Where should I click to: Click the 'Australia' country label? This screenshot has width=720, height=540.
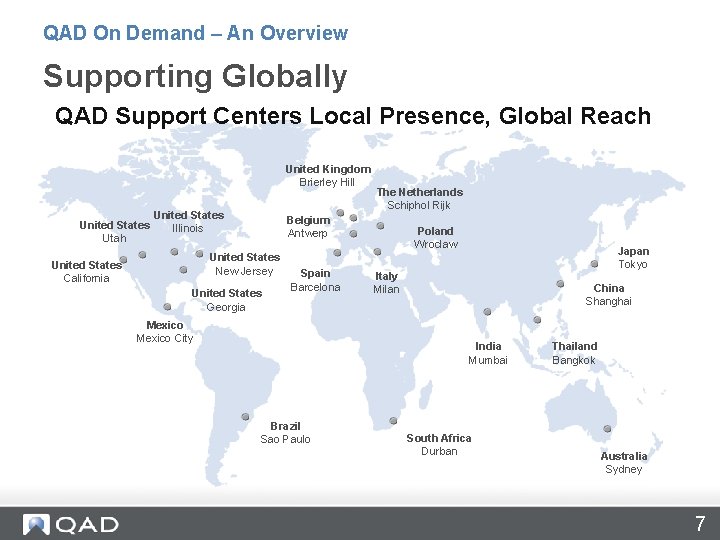pos(624,456)
